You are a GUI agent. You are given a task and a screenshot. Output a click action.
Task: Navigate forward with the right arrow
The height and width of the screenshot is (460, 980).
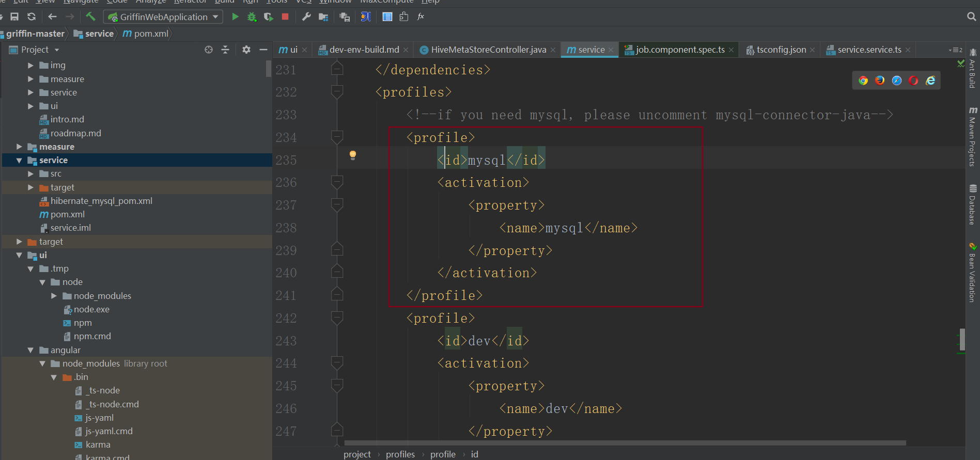[x=70, y=17]
